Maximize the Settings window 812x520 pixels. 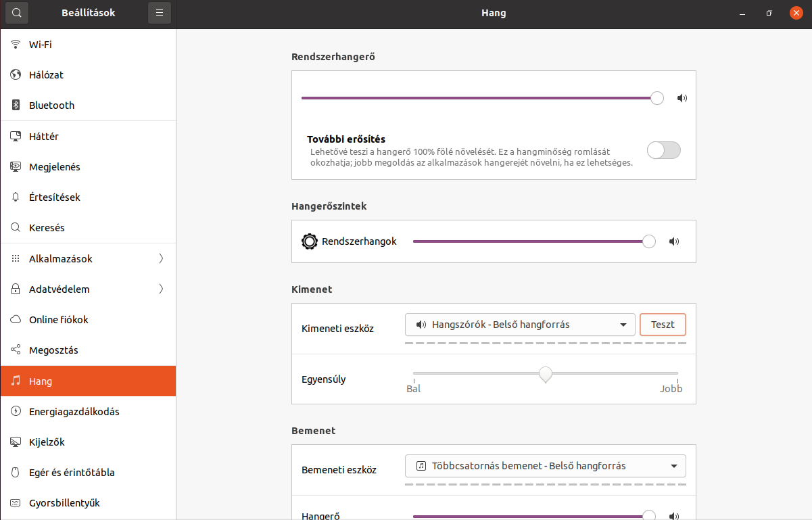769,13
